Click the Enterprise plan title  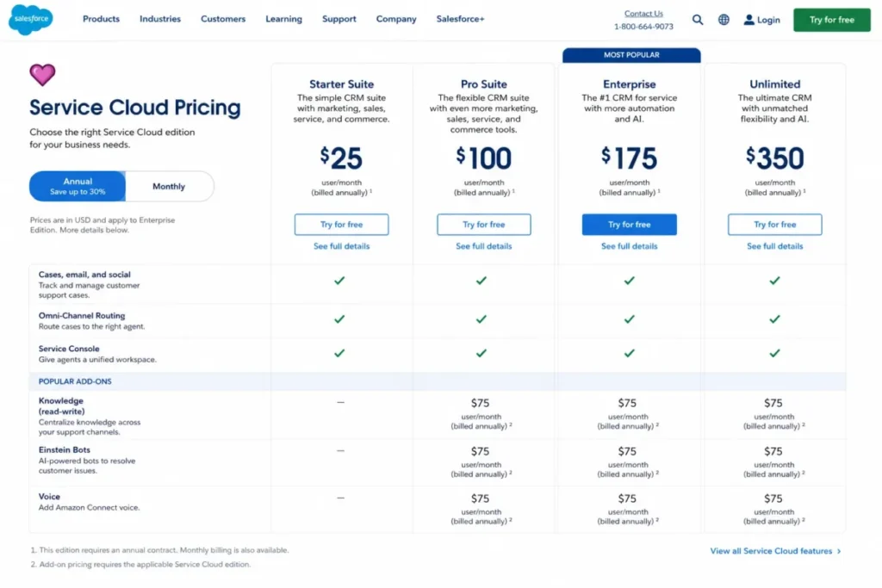pos(629,84)
